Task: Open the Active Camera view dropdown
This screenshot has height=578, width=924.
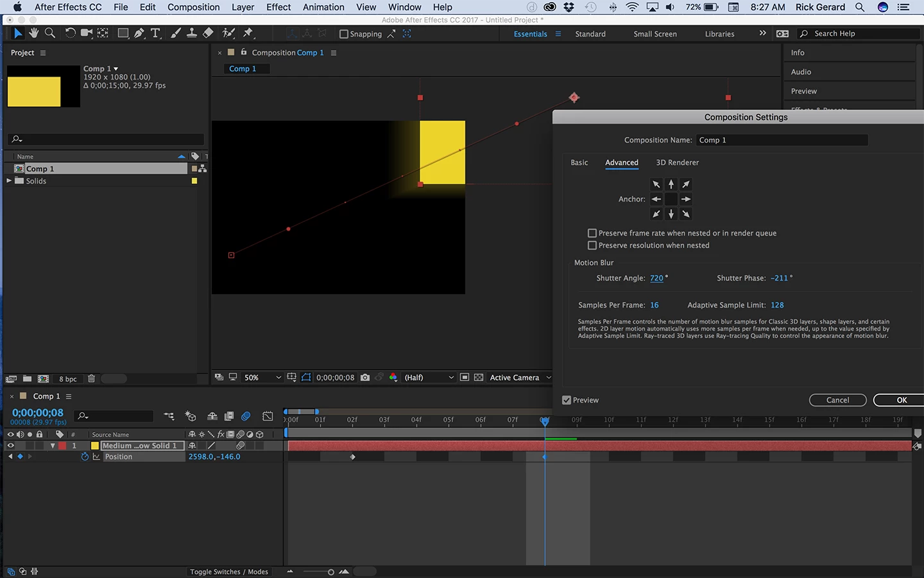Action: tap(520, 378)
